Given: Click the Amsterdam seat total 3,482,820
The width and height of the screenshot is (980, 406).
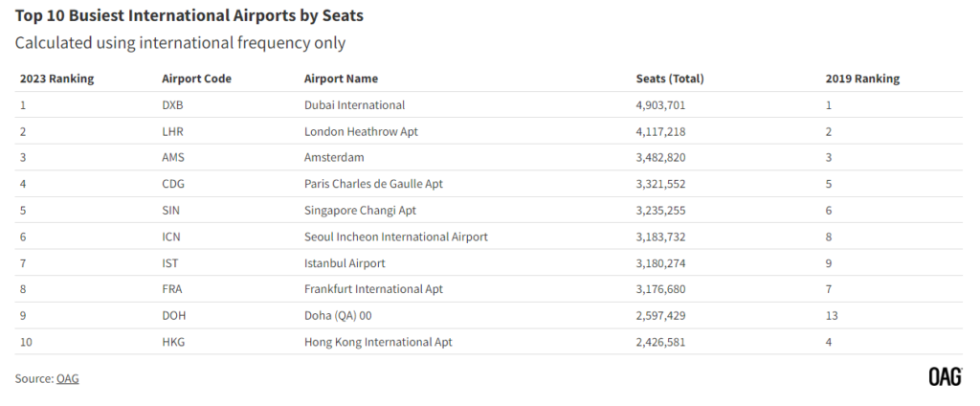Looking at the screenshot, I should pyautogui.click(x=660, y=158).
